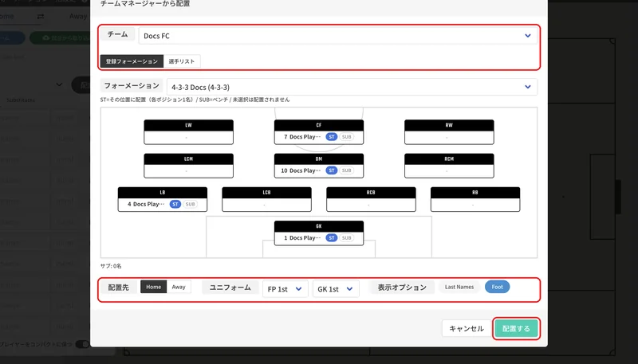Open the Away tab in background window
This screenshot has height=364, width=638.
(78, 16)
